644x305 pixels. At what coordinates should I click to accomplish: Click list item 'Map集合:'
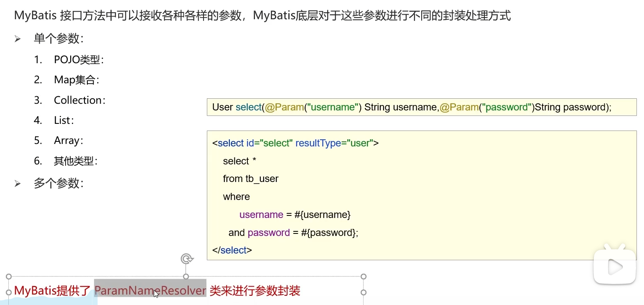[77, 80]
